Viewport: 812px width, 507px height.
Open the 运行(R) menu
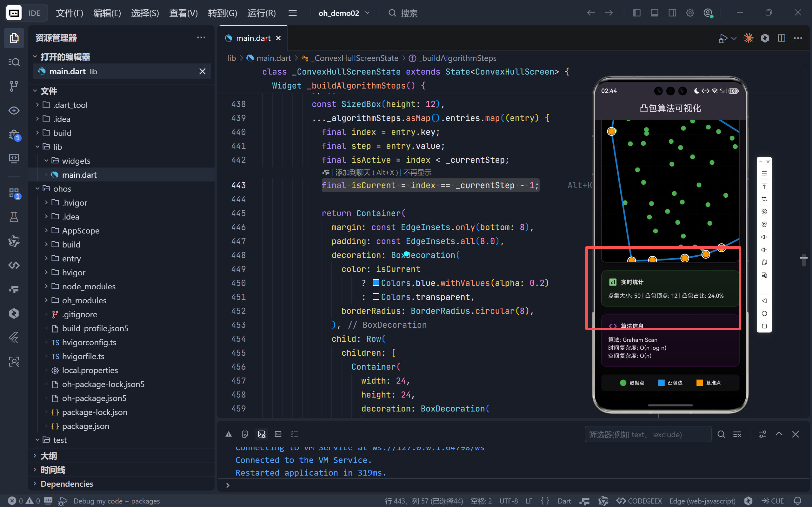261,13
